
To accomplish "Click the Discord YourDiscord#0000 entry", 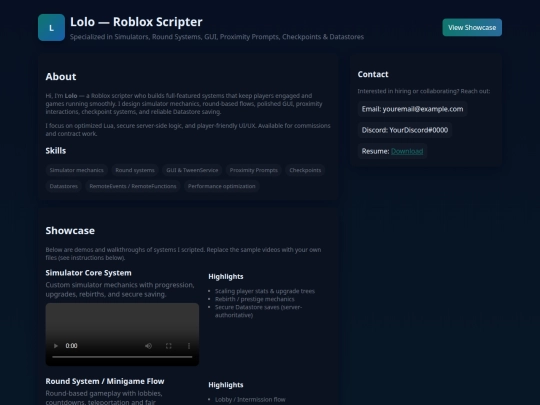I will click(405, 130).
